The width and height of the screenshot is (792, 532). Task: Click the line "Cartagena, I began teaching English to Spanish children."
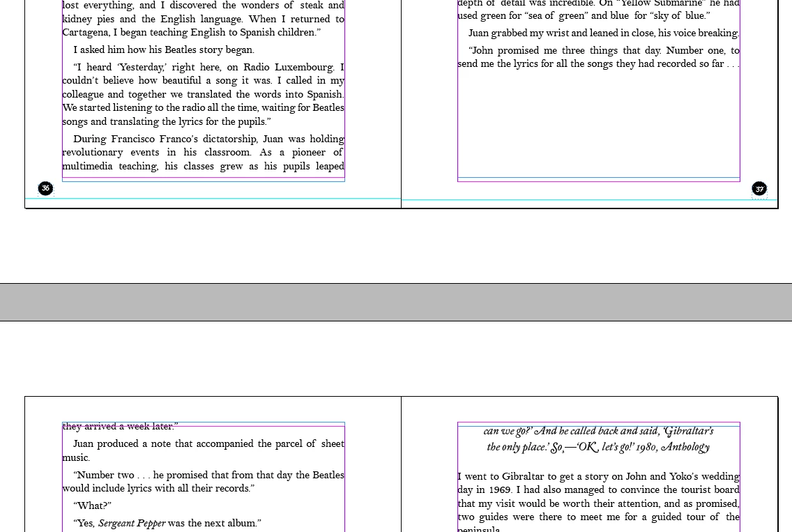192,32
